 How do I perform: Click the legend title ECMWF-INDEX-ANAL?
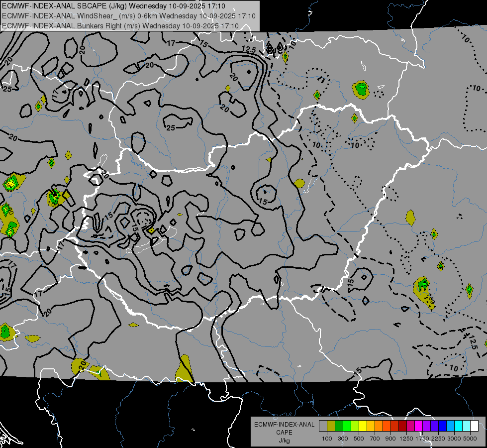tap(284, 425)
